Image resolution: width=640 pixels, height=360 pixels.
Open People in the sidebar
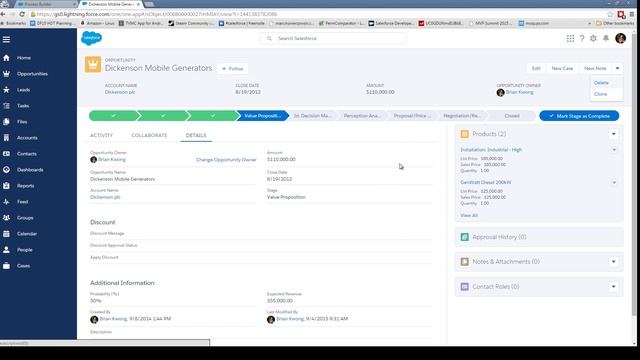(x=24, y=250)
